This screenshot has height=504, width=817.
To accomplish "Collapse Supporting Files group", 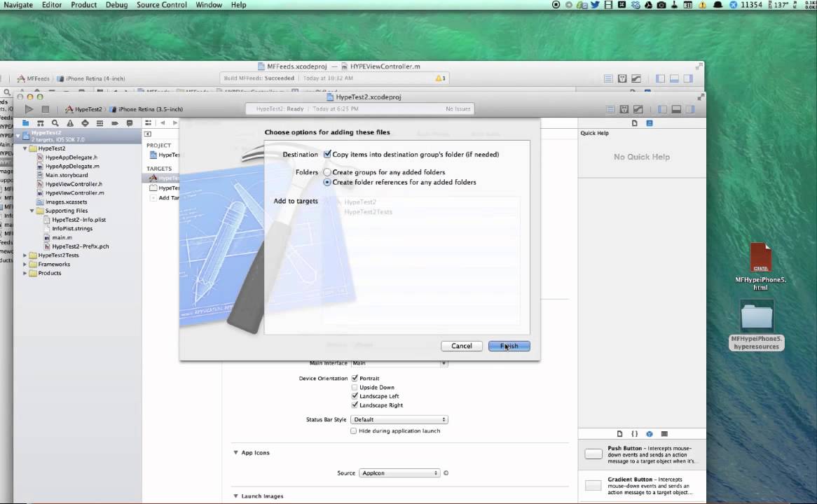I will [x=32, y=211].
